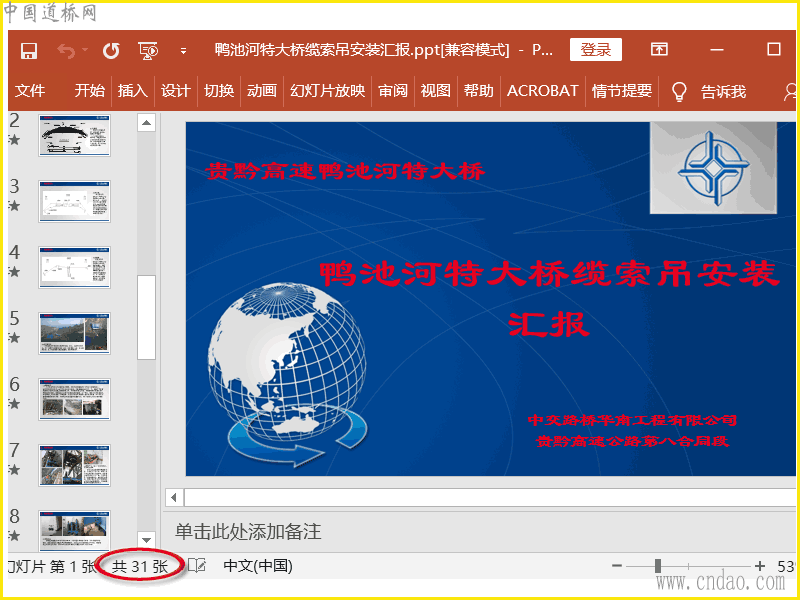
Task: Click animation star icon beside slide 5
Action: pos(14,337)
